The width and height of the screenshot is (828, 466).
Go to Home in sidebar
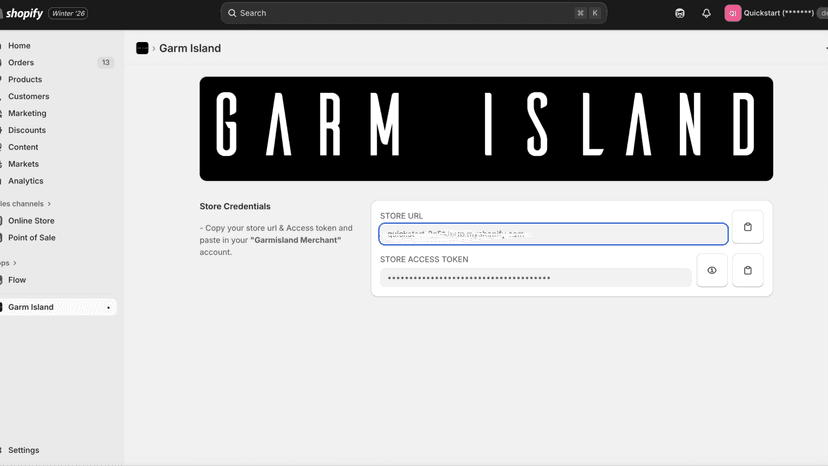[x=19, y=45]
